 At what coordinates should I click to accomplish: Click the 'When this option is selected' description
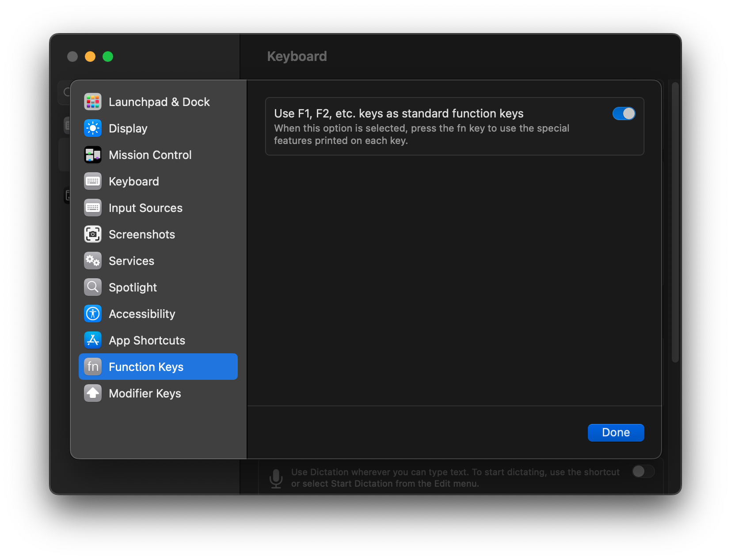(422, 134)
